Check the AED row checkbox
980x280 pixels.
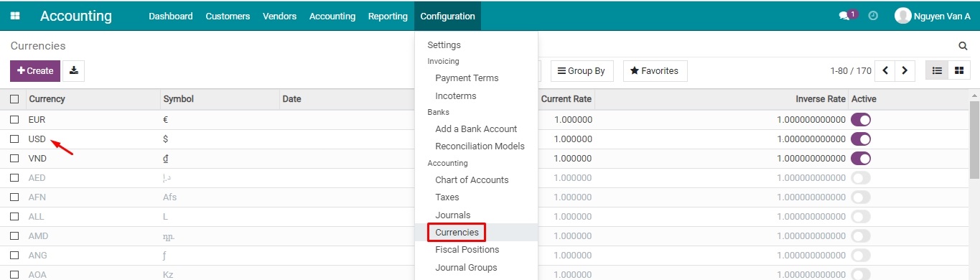14,178
